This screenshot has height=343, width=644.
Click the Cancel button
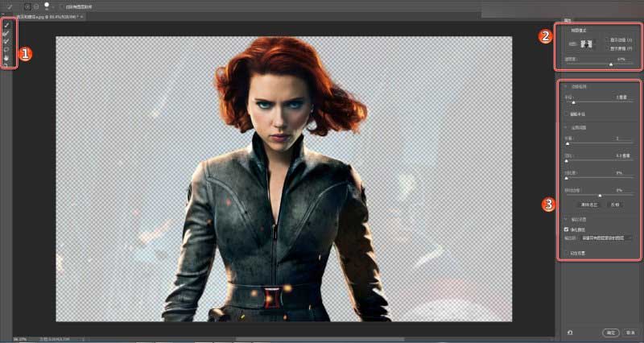point(630,333)
